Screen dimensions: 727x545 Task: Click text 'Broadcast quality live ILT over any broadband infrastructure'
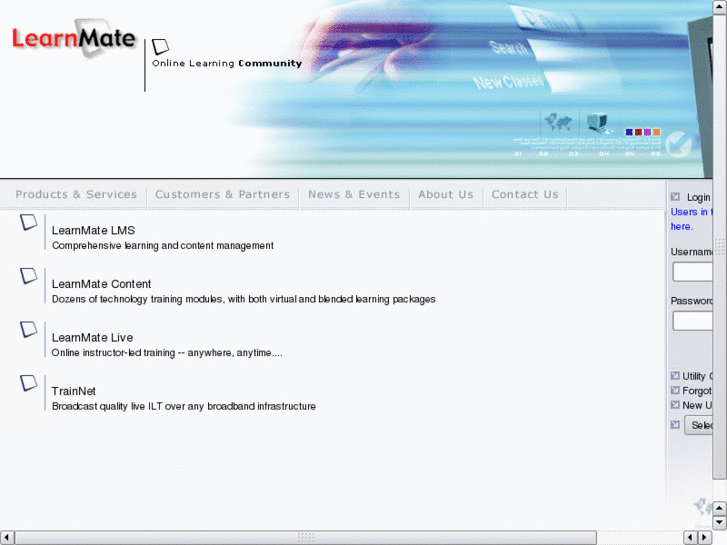(184, 406)
